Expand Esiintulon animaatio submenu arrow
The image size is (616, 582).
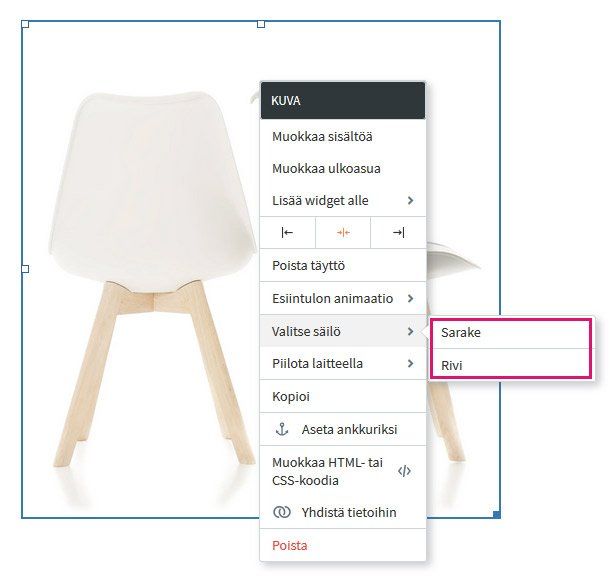(411, 298)
